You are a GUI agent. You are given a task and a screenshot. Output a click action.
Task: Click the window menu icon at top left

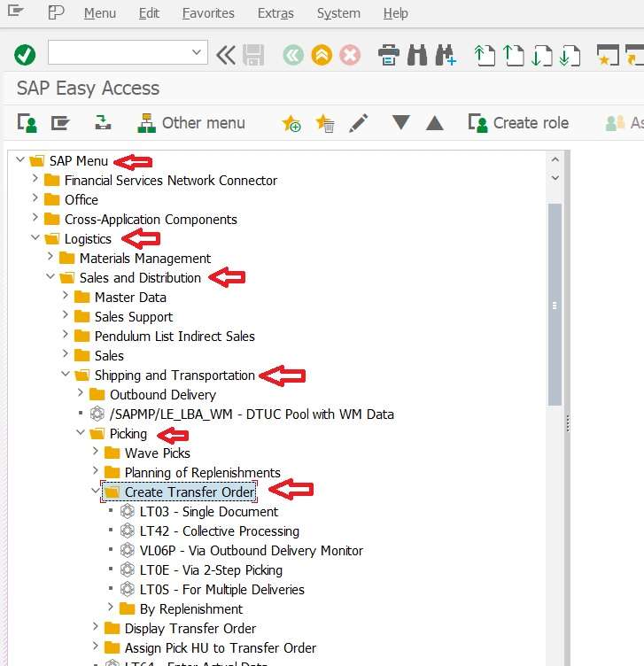[15, 11]
